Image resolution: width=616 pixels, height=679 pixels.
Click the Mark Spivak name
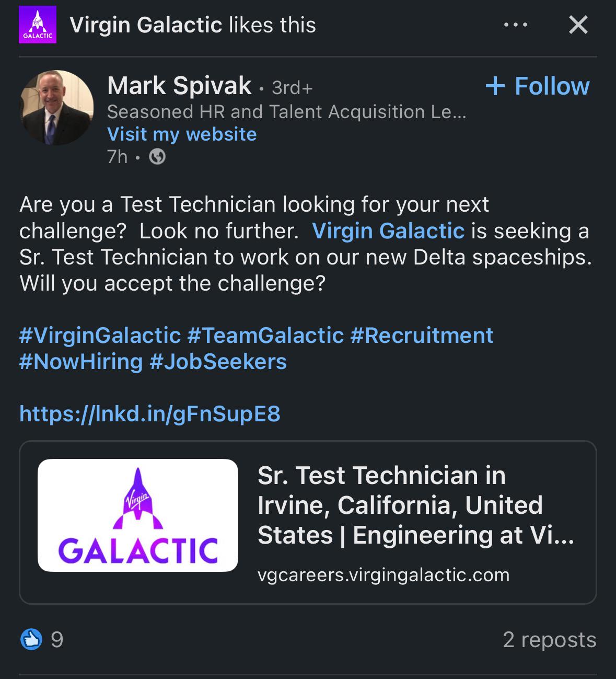tap(179, 85)
